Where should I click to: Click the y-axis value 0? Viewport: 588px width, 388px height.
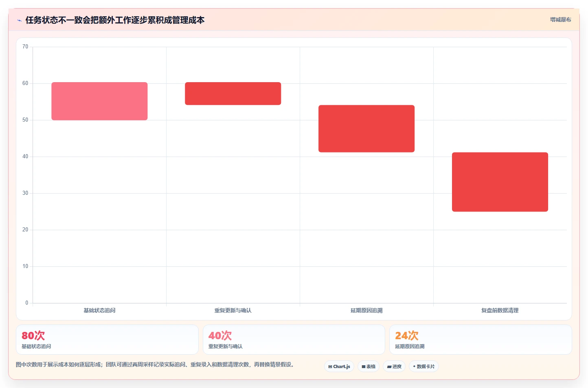27,303
